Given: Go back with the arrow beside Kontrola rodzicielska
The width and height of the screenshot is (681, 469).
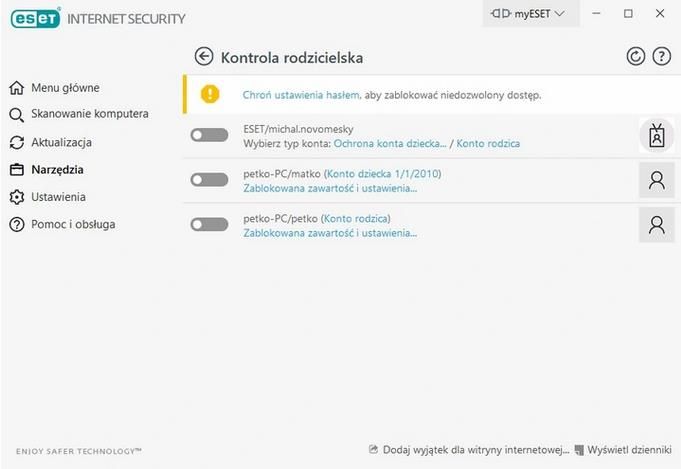Looking at the screenshot, I should coord(204,57).
